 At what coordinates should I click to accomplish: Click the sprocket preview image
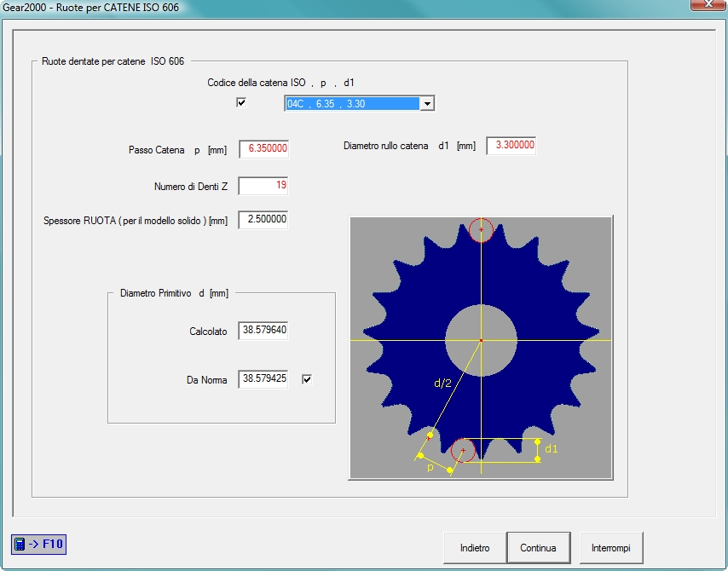pyautogui.click(x=481, y=348)
